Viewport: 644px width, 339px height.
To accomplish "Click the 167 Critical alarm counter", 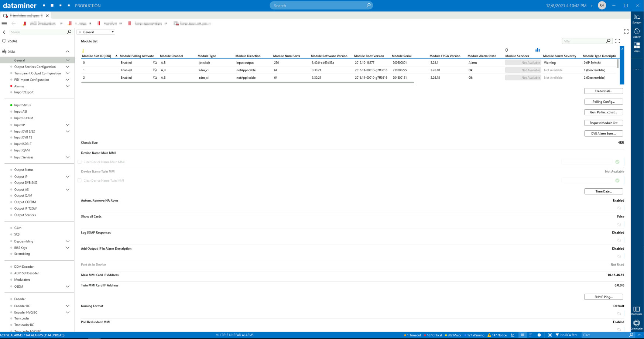I will [x=433, y=335].
